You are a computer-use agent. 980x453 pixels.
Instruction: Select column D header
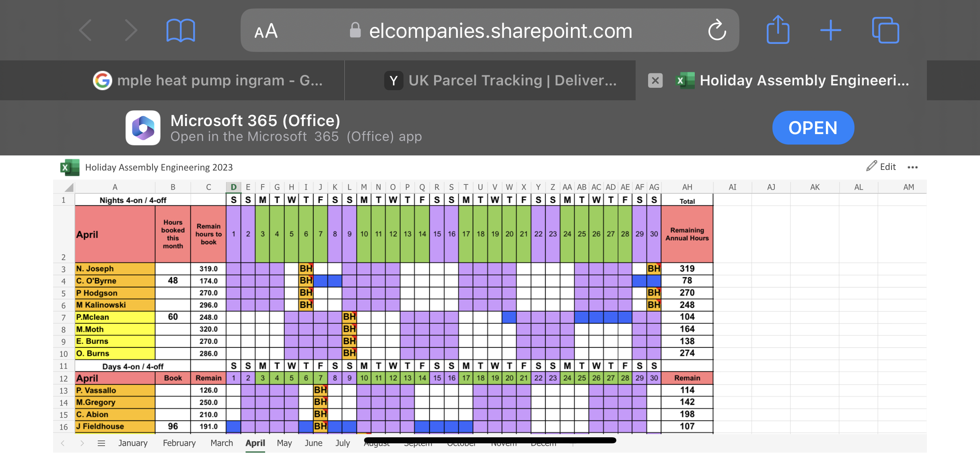click(x=233, y=187)
